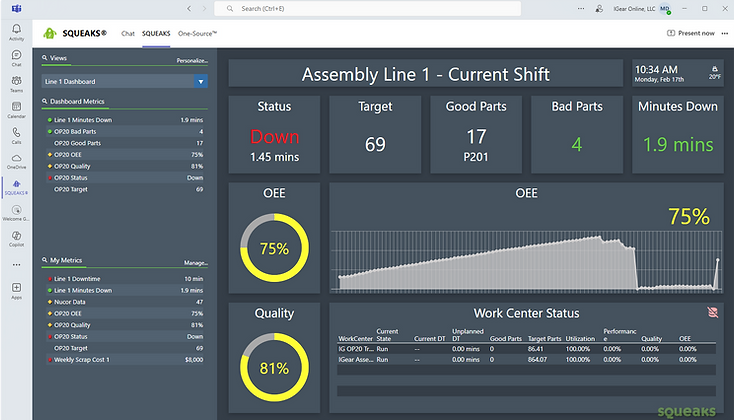
Task: Open the Activity feed in Teams sidebar
Action: pos(16,32)
